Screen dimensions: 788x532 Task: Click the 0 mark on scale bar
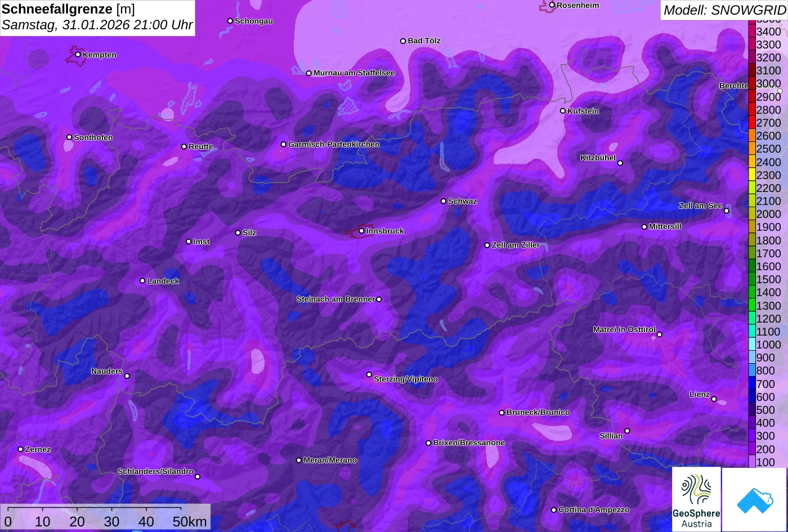[x=8, y=522]
